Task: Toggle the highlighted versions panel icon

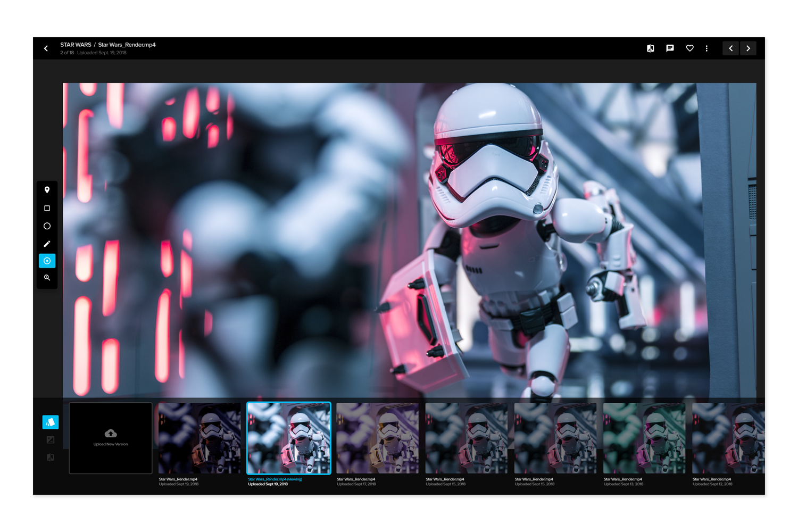Action: pos(51,422)
